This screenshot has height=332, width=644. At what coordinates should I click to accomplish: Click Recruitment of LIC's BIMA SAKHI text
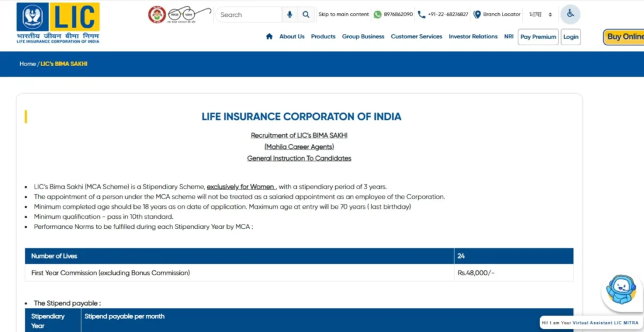click(299, 135)
